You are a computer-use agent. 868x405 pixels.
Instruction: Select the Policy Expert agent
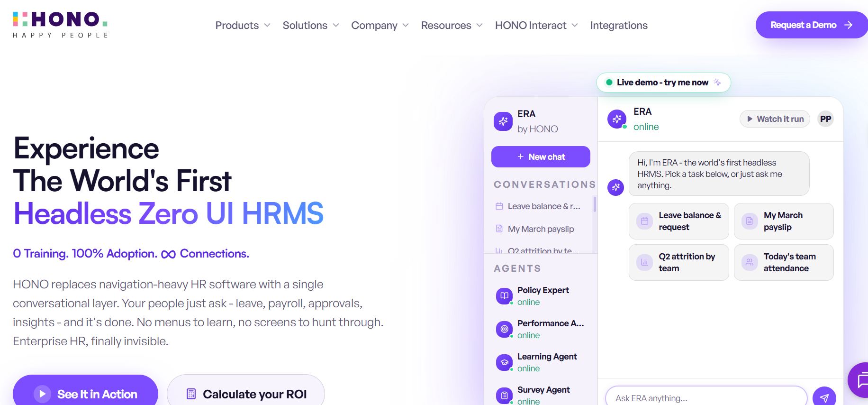(541, 296)
